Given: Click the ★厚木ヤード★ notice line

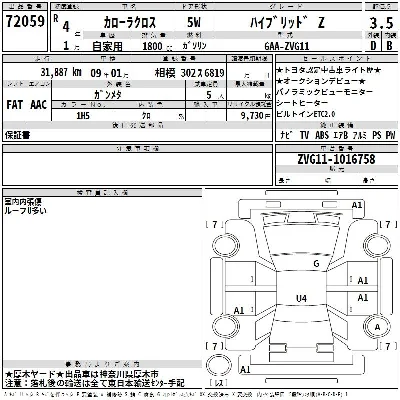Looking at the screenshot, I should pos(82,374).
